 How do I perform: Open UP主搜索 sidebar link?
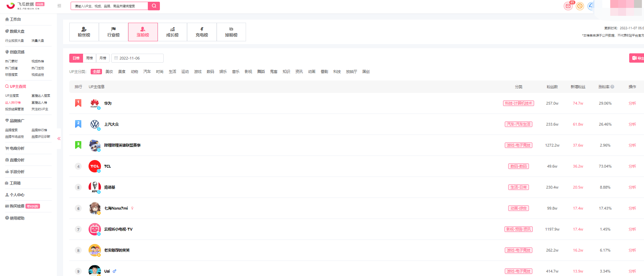click(12, 96)
